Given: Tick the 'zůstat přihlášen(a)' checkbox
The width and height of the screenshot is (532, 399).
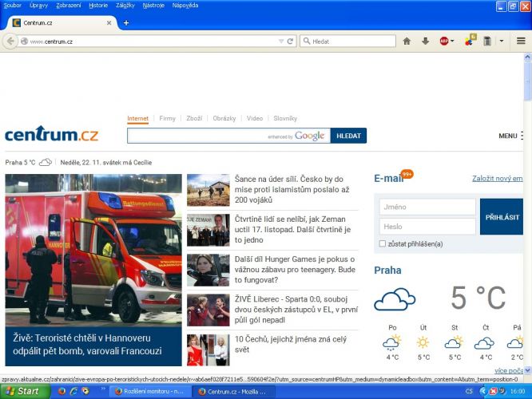Looking at the screenshot, I should (383, 243).
